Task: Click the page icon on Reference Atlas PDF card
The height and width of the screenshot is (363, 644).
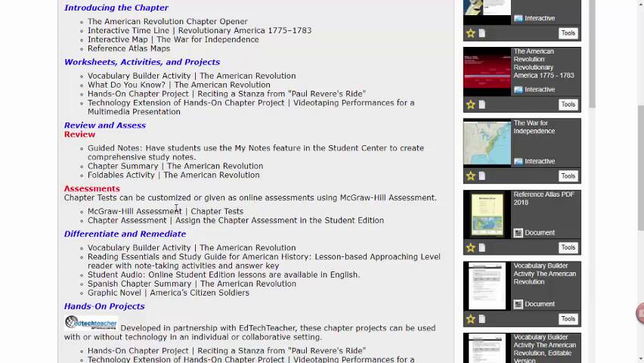Action: (x=481, y=247)
